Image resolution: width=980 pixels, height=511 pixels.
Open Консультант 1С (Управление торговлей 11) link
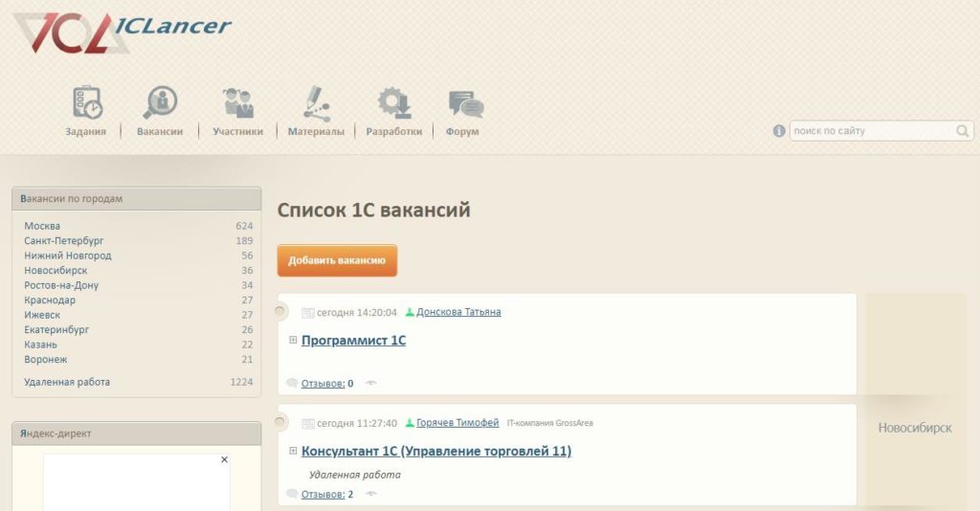(x=436, y=451)
